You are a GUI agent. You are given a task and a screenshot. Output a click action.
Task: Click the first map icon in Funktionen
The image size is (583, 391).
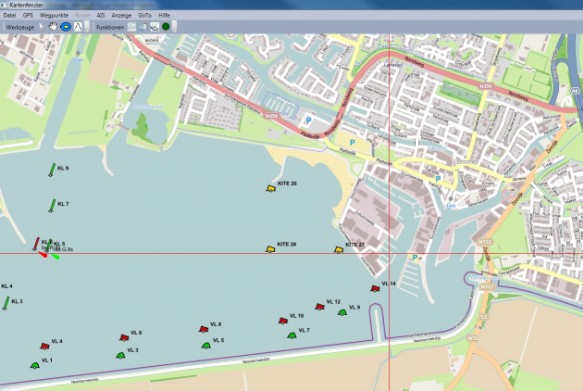pos(132,27)
